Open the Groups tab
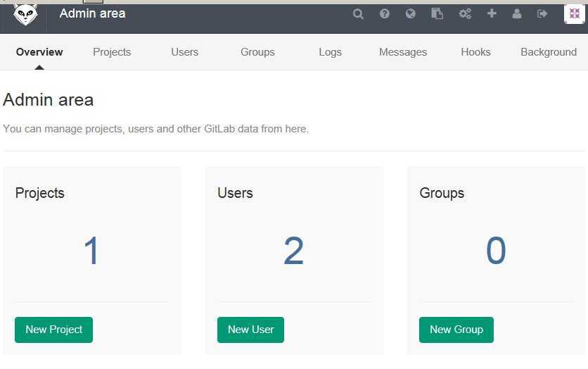The image size is (588, 369). (257, 52)
